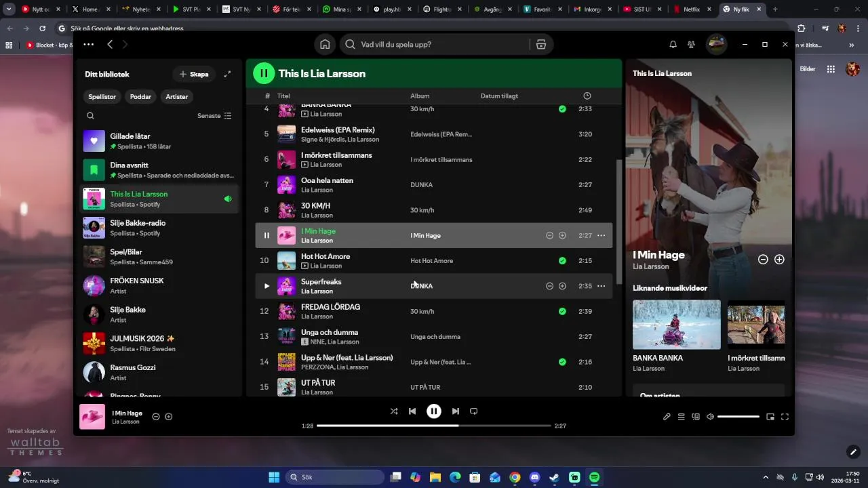Open File Explorer from the taskbar
The width and height of the screenshot is (868, 488).
point(435,477)
